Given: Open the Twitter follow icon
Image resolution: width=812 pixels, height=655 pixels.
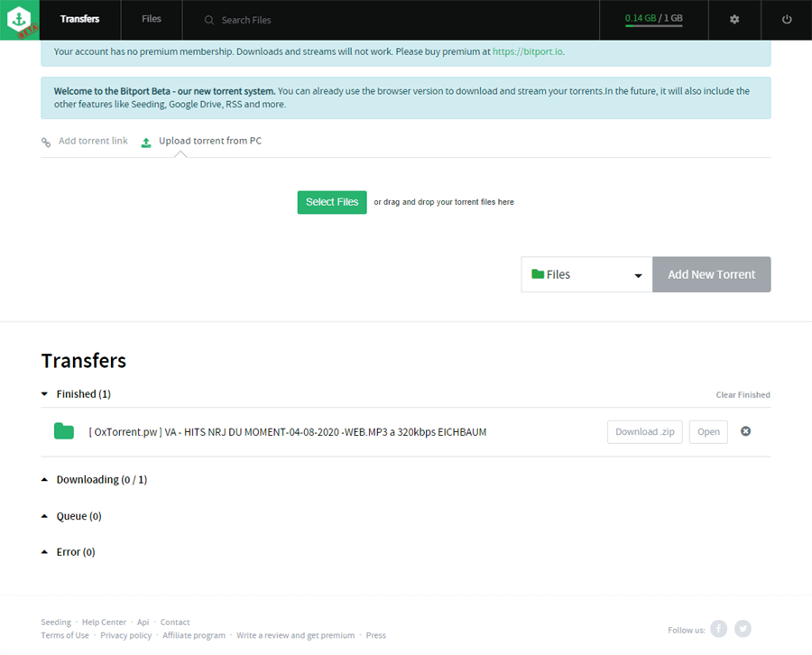Looking at the screenshot, I should (x=743, y=629).
